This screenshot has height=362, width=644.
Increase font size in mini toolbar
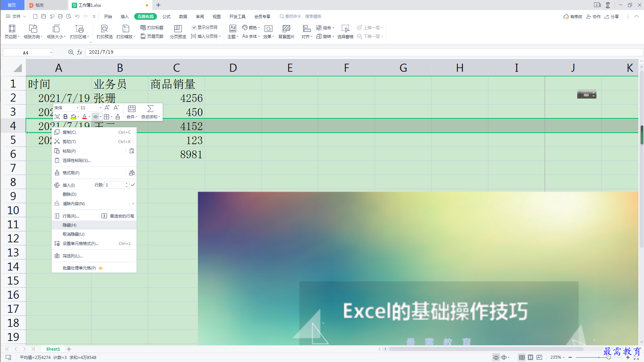pos(107,108)
